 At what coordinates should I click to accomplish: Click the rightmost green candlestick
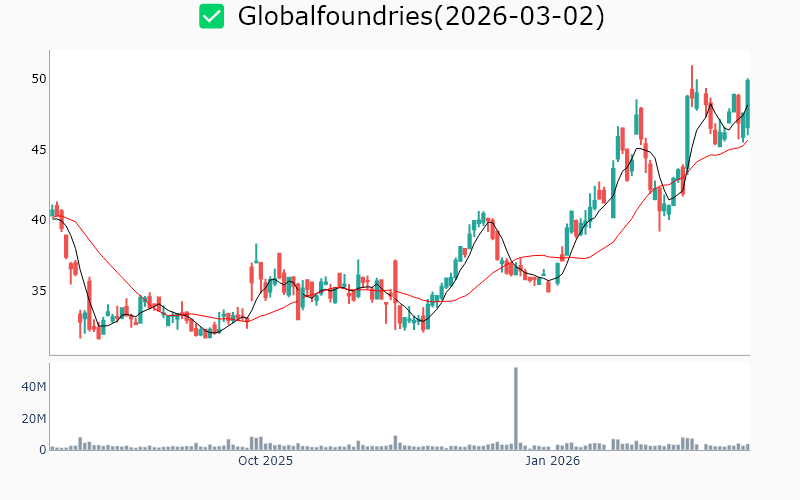click(747, 105)
